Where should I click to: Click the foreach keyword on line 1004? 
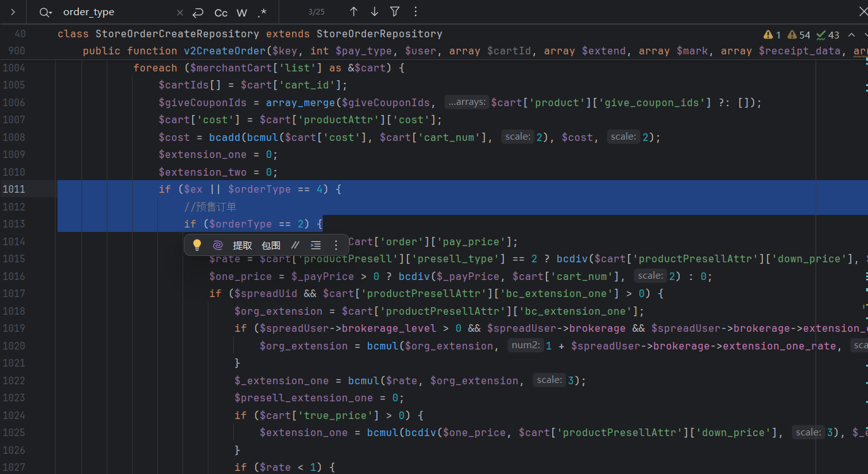155,68
